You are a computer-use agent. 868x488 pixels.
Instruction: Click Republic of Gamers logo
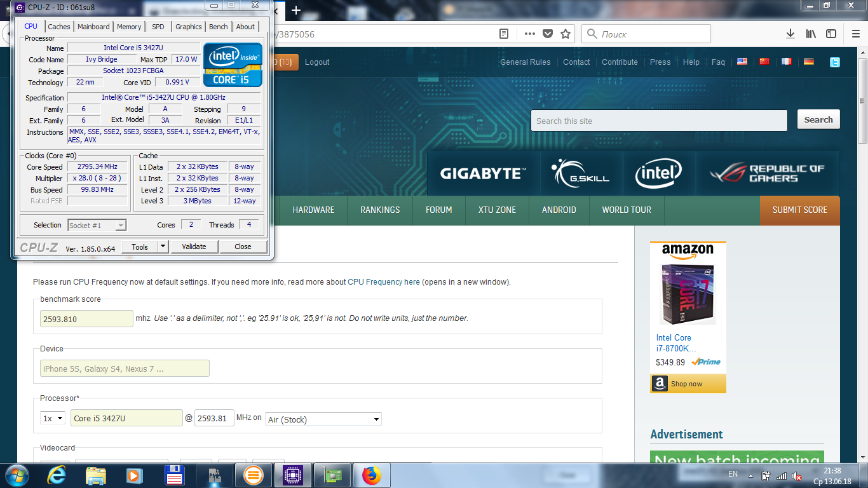[768, 173]
